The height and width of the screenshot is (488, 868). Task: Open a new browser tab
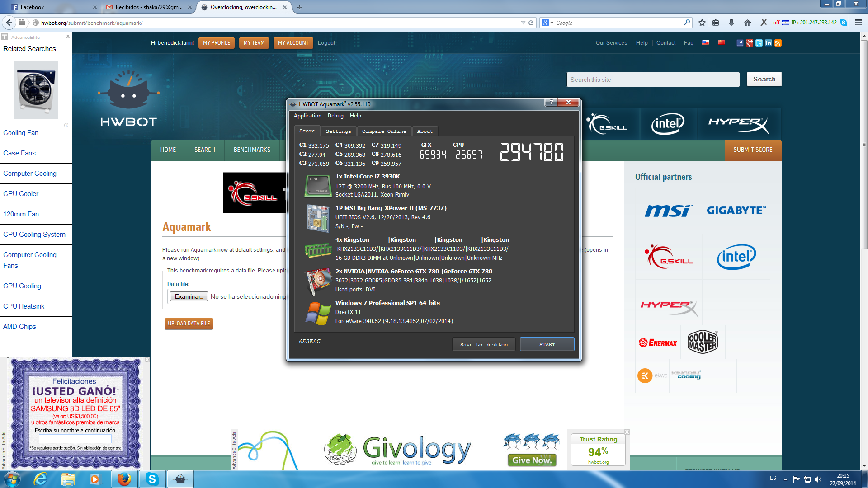[x=300, y=7]
